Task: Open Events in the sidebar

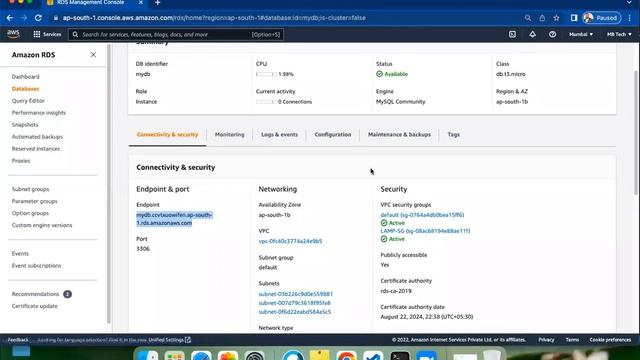Action: [x=20, y=254]
